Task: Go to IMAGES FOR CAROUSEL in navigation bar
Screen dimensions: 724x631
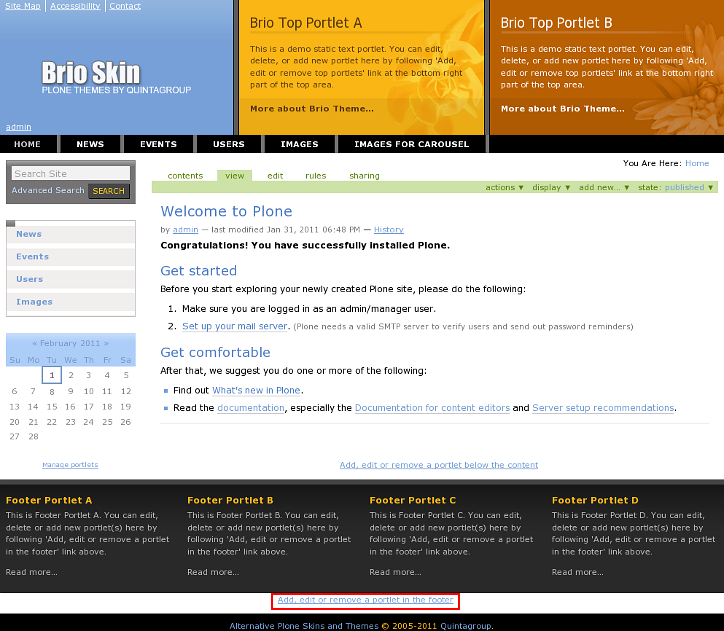Action: point(411,144)
